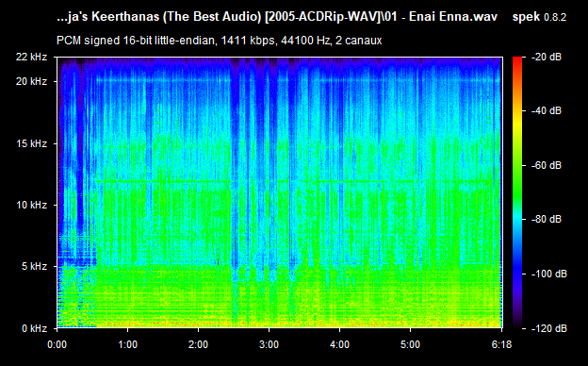Image resolution: width=588 pixels, height=366 pixels.
Task: Click the 0:00 time axis marker
Action: tap(57, 344)
